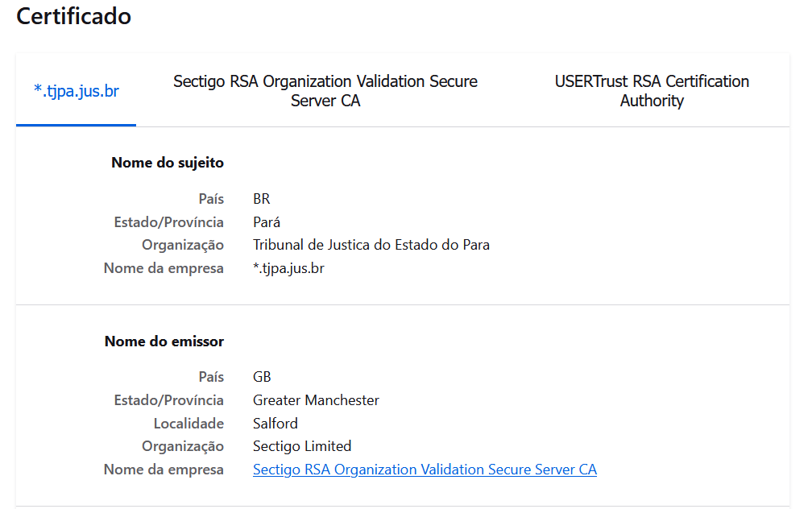The width and height of the screenshot is (812, 509).
Task: Click the issuer country value GB
Action: tap(262, 377)
